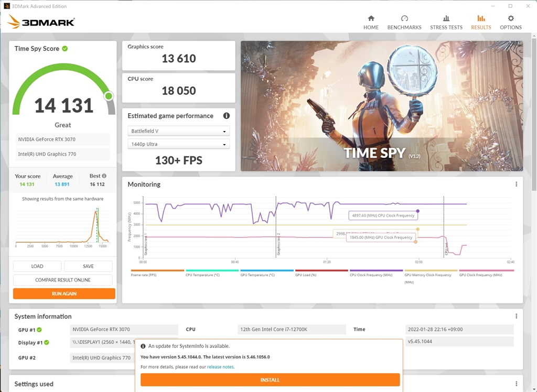Click the SystemInfo version v5.45.1044 field
The height and width of the screenshot is (392, 537).
459,341
